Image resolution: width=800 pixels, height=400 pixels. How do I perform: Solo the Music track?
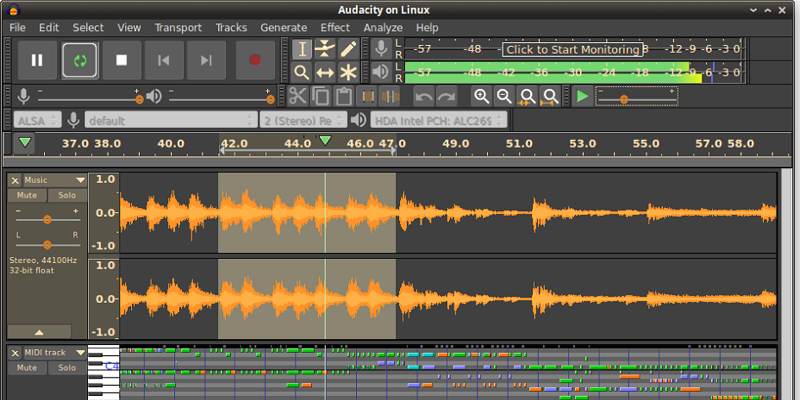tap(67, 195)
